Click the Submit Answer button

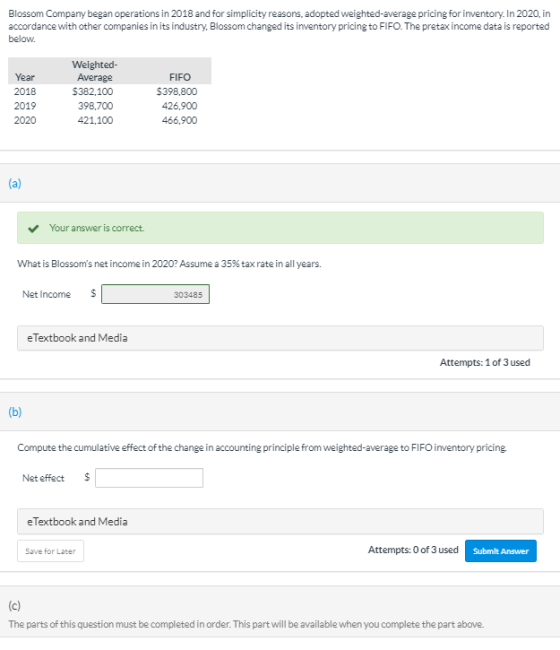click(500, 551)
